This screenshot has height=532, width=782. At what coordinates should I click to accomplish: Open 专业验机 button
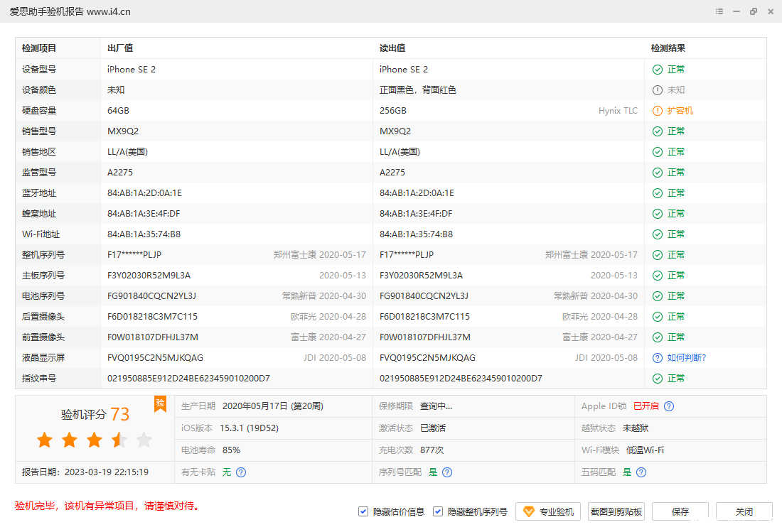[548, 511]
